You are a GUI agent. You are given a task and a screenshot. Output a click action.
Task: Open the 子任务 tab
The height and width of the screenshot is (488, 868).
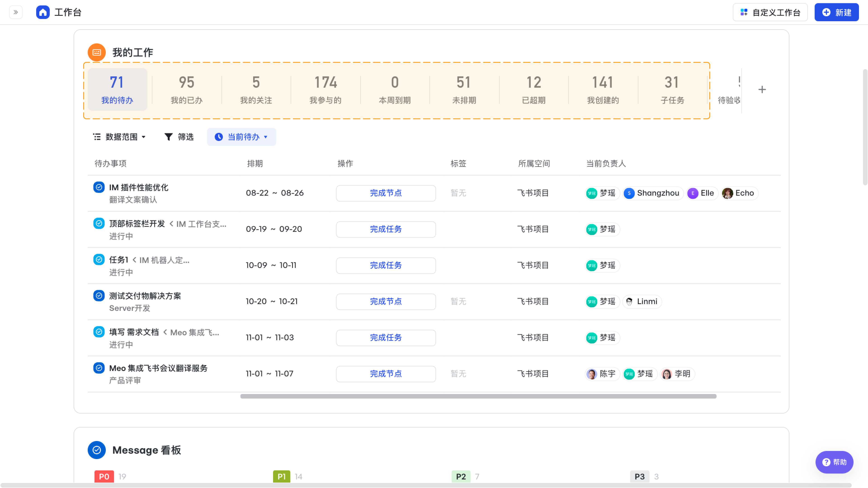pos(672,89)
